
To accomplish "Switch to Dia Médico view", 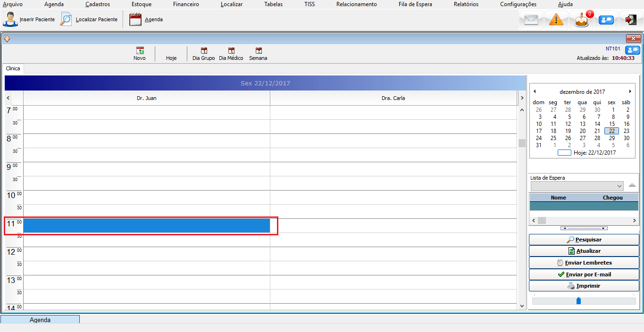I will coord(231,54).
